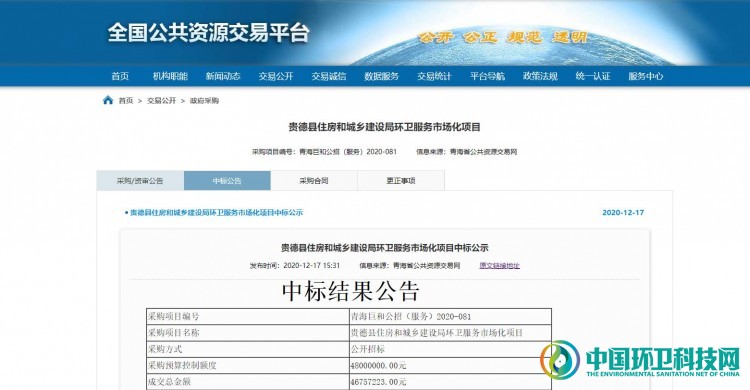The image size is (750, 390).
Task: Click the article heading 贵德县…项目中标公示
Action: pos(384,248)
